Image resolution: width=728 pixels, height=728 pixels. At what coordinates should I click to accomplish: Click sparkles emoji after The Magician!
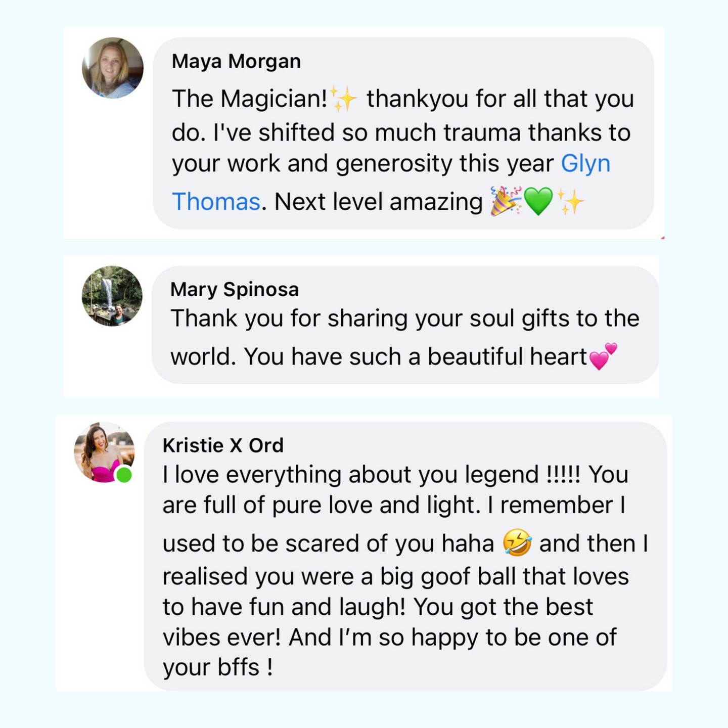[344, 99]
